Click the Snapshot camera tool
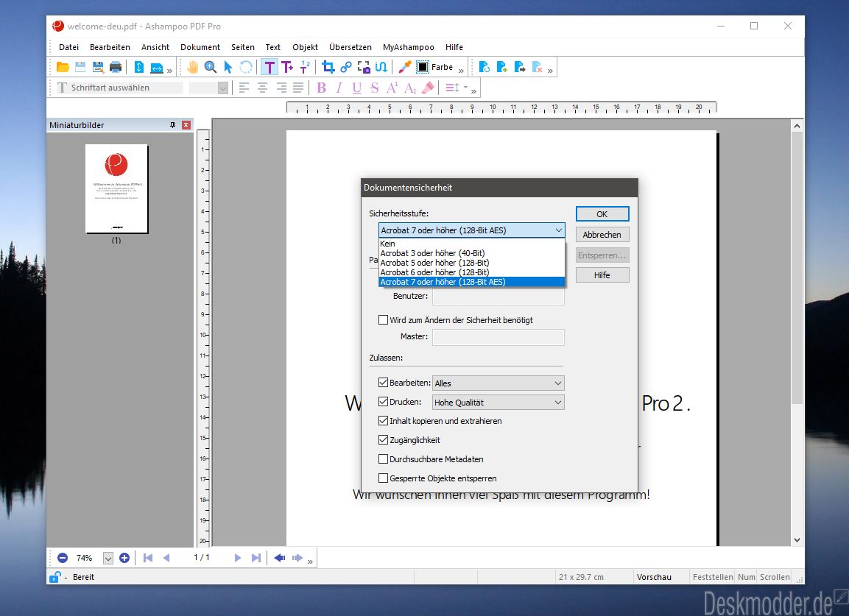Viewport: 849px width, 616px height. click(x=364, y=67)
